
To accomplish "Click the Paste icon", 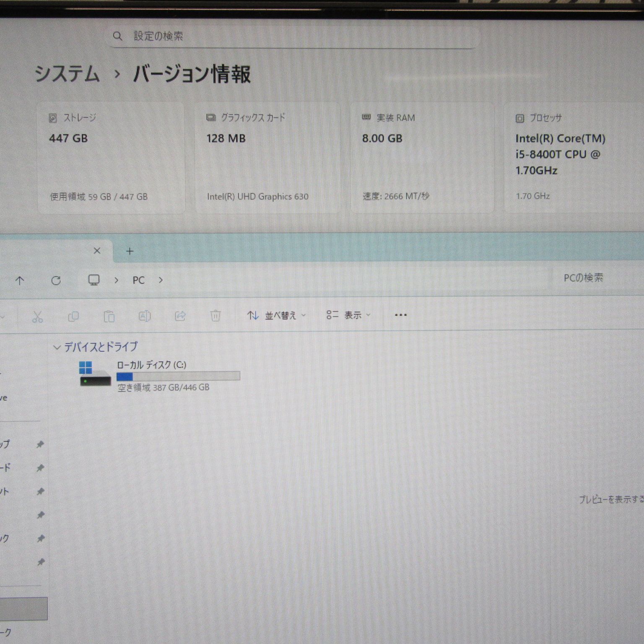I will [109, 317].
